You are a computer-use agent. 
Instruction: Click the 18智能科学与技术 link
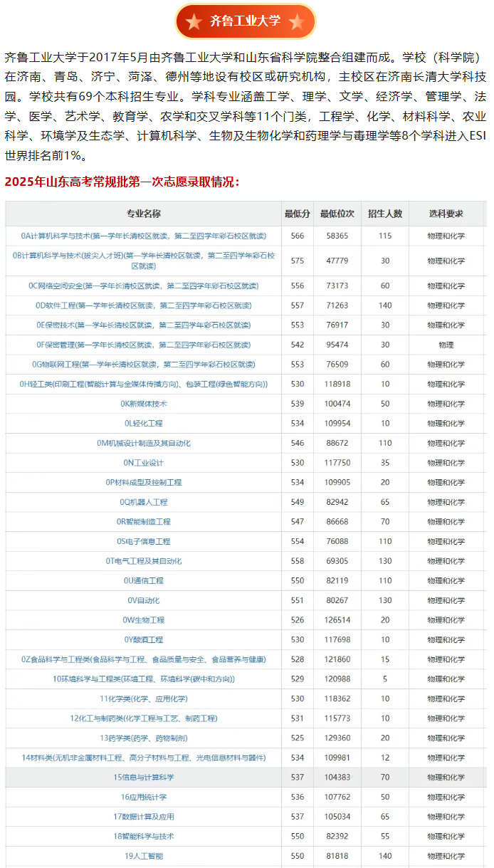[x=144, y=837]
